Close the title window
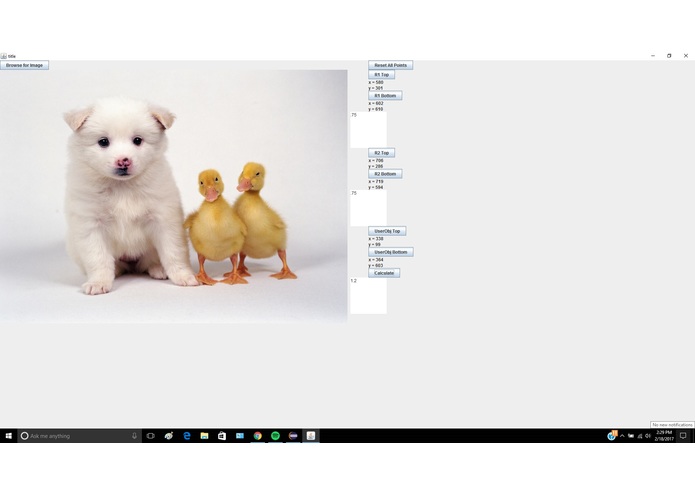 pyautogui.click(x=686, y=56)
